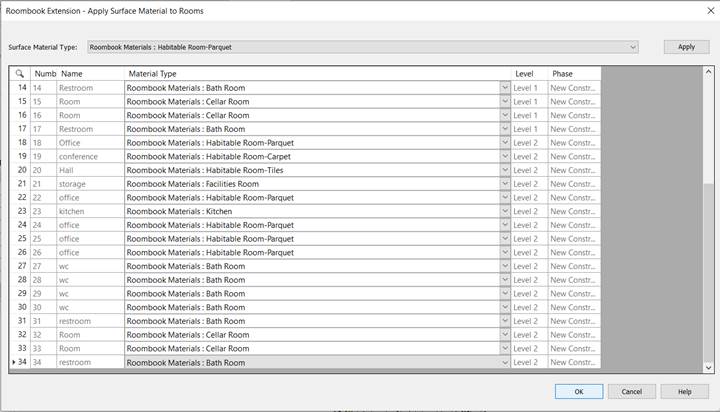Viewport: 720px width, 412px height.
Task: Click the scroll up arrow of table scrollbar
Action: [708, 72]
